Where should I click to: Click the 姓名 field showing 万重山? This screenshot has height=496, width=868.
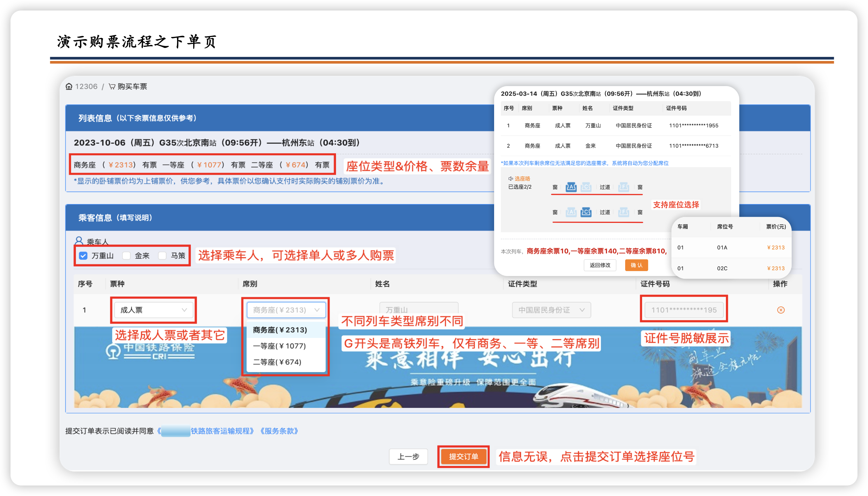click(419, 310)
